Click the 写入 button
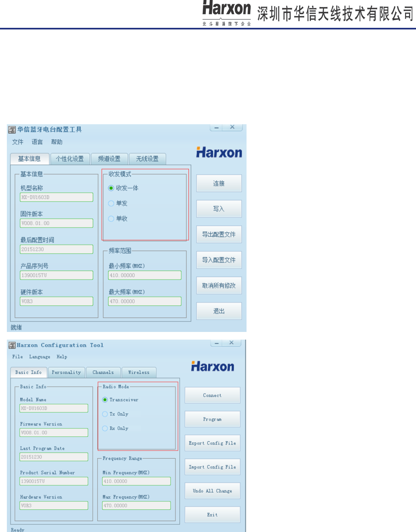This screenshot has height=532, width=416. pyautogui.click(x=219, y=209)
